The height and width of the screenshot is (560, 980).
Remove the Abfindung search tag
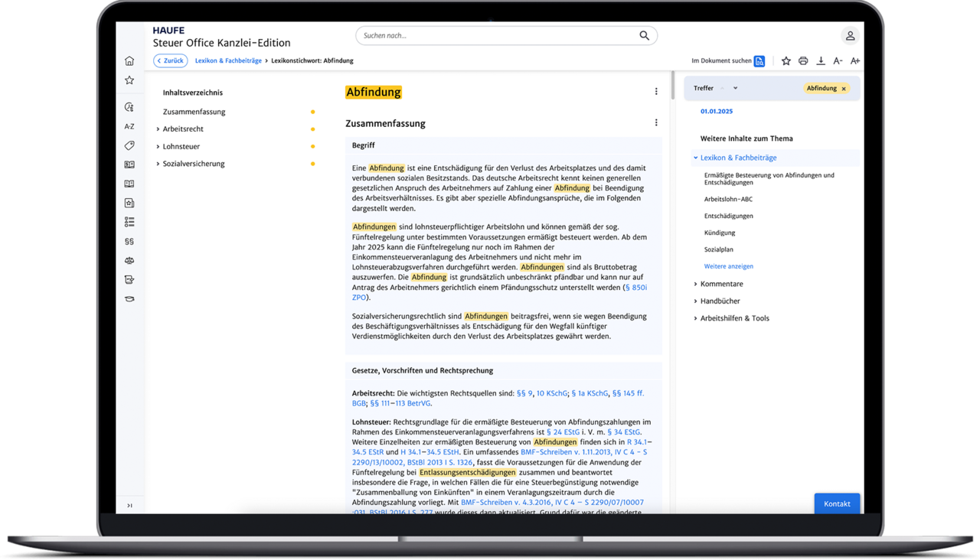coord(844,89)
